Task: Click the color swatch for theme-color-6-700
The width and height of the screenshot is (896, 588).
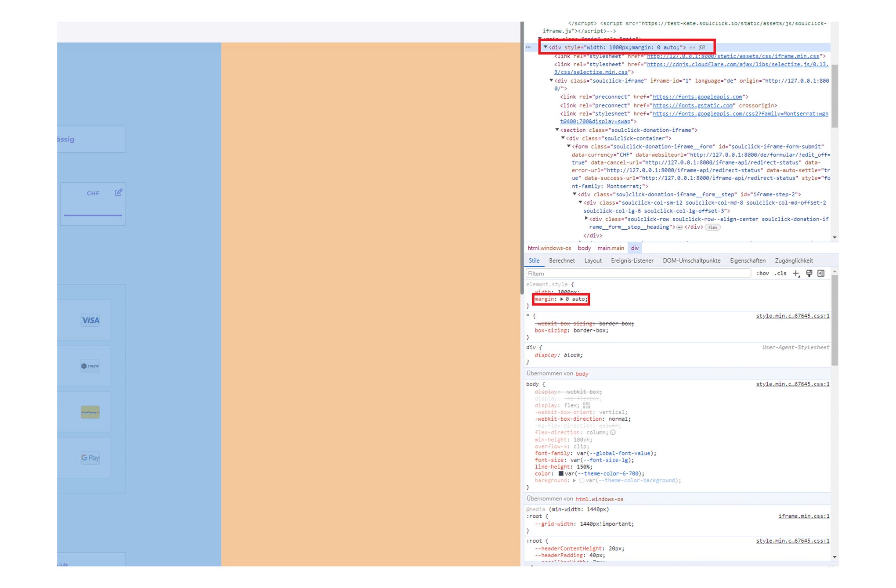Action: click(561, 474)
